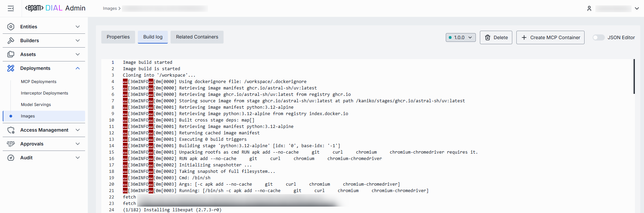Switch to the Related Containers tab
644x213 pixels.
pos(197,37)
